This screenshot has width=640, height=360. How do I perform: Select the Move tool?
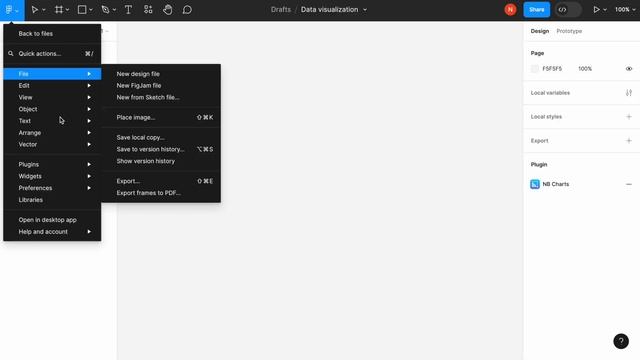[x=35, y=9]
